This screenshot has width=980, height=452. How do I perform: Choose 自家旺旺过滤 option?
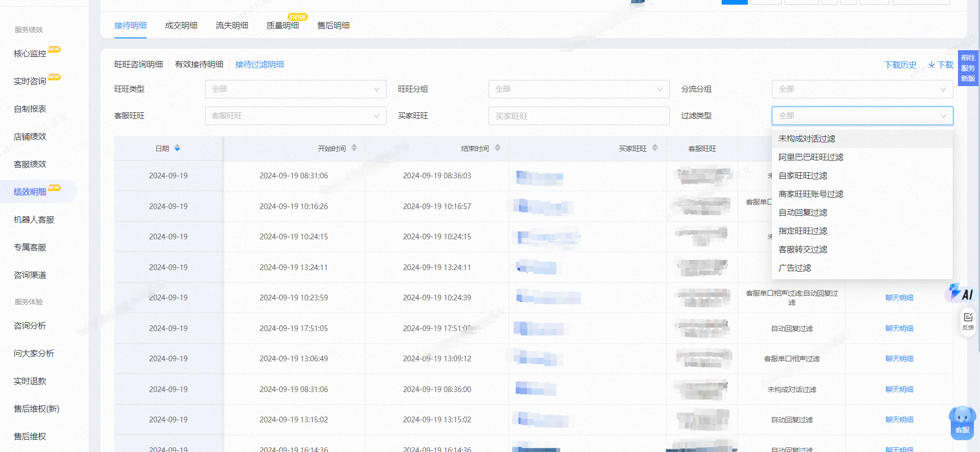pos(862,176)
